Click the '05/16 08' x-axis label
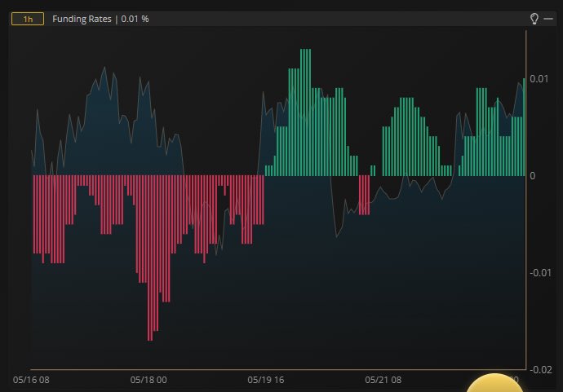 coord(31,380)
